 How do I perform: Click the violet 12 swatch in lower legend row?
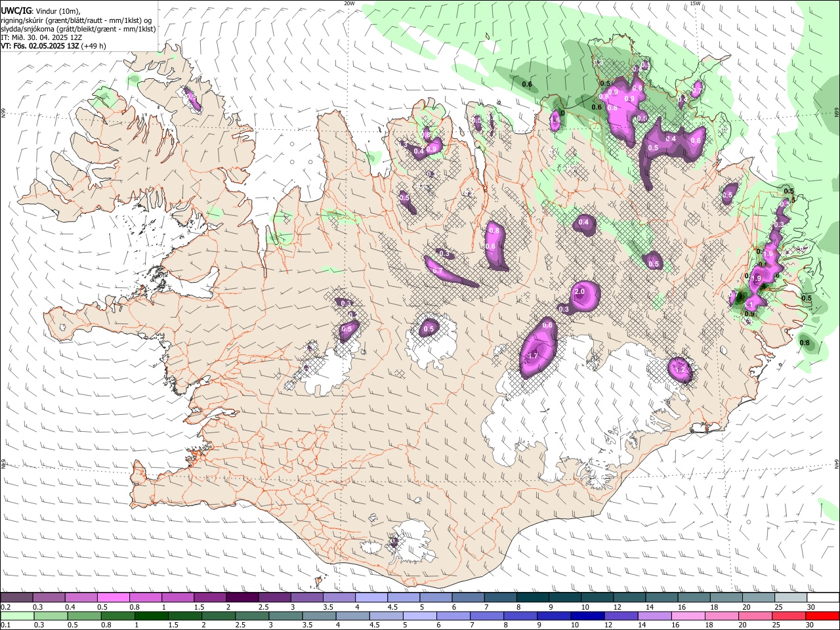[621, 616]
